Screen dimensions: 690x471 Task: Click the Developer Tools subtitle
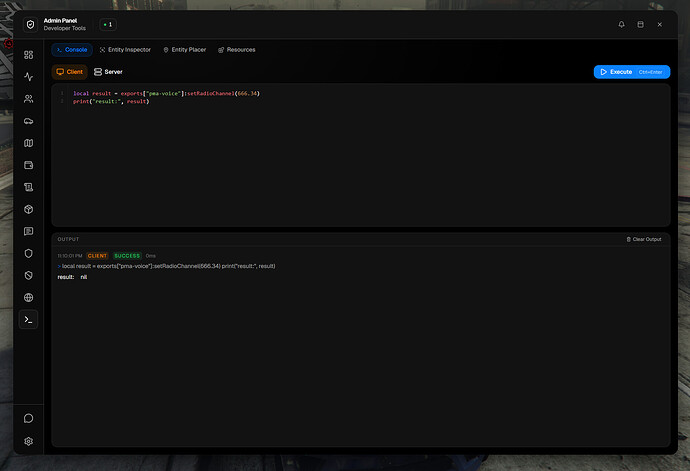(65, 28)
